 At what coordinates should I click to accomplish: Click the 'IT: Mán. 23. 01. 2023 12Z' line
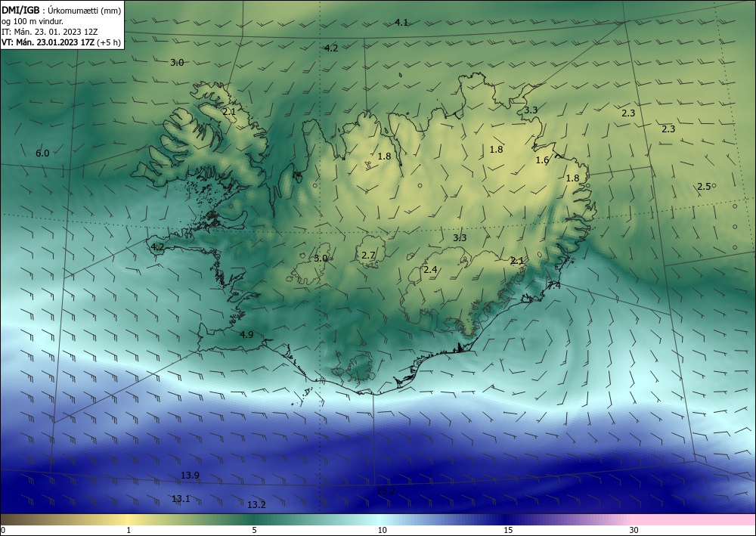click(x=50, y=32)
